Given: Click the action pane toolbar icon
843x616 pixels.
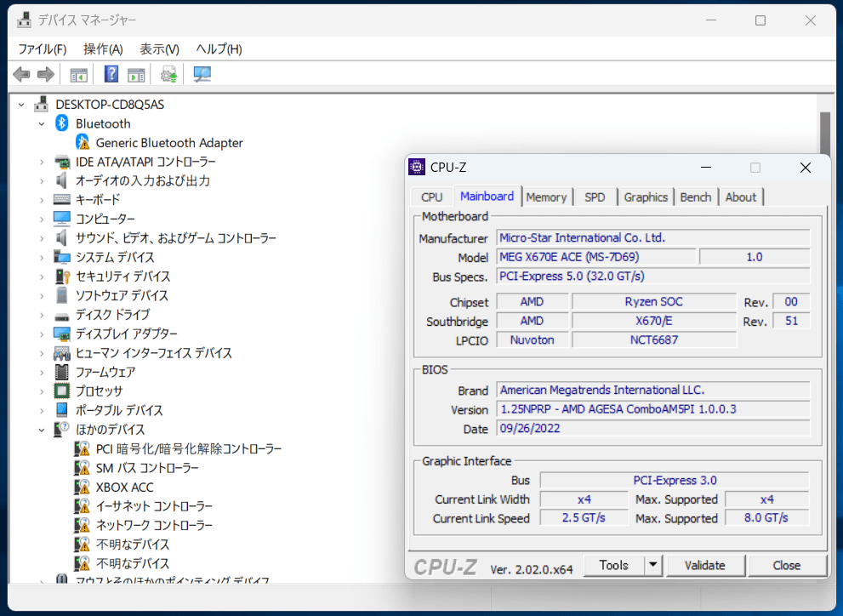Looking at the screenshot, I should tap(136, 75).
